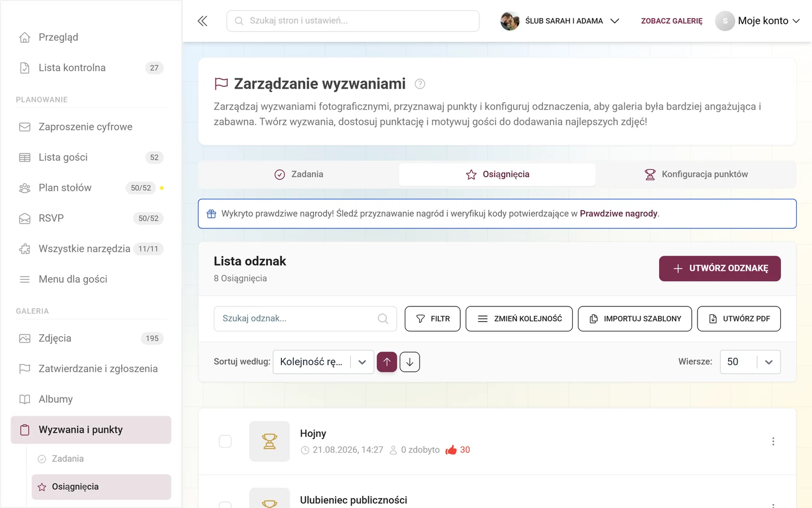
Task: Collapse the sidebar with double-chevron icon
Action: (x=202, y=21)
